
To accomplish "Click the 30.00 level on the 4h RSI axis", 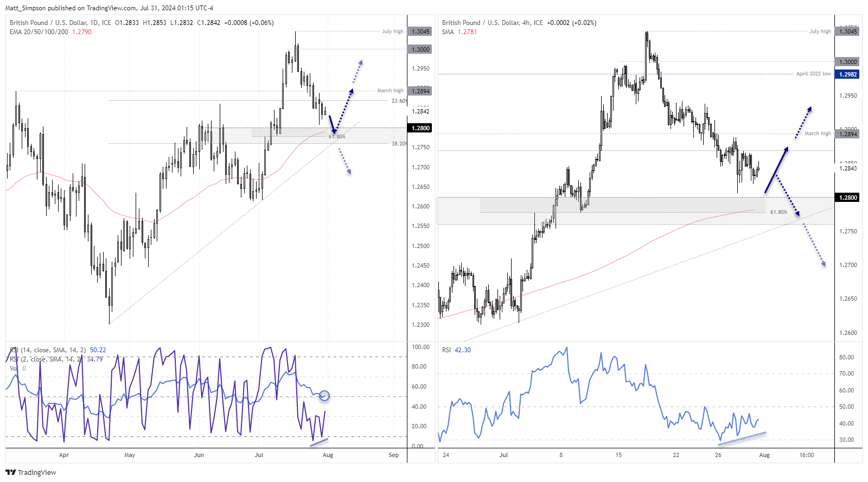I will coord(846,440).
